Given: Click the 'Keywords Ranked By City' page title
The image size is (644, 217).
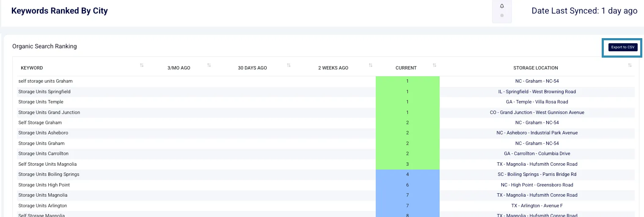Looking at the screenshot, I should pyautogui.click(x=60, y=11).
